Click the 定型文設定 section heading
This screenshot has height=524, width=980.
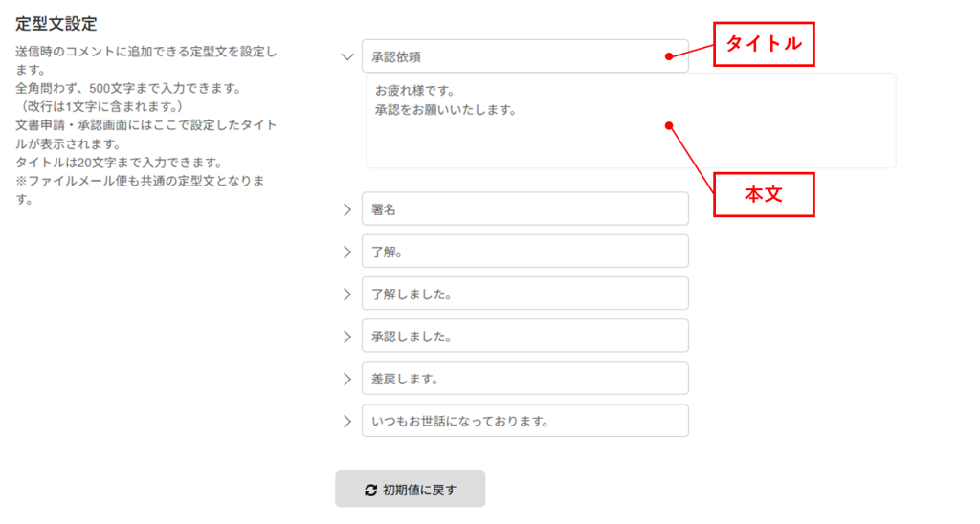click(56, 24)
